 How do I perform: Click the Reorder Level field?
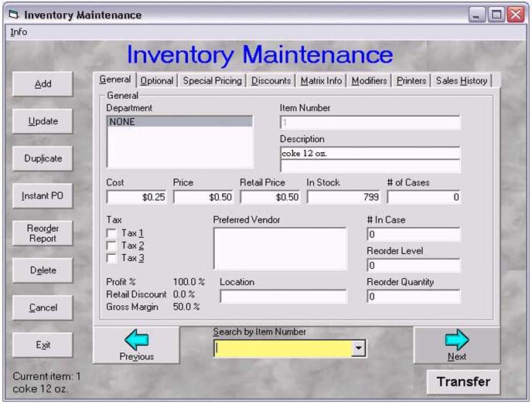coord(414,266)
